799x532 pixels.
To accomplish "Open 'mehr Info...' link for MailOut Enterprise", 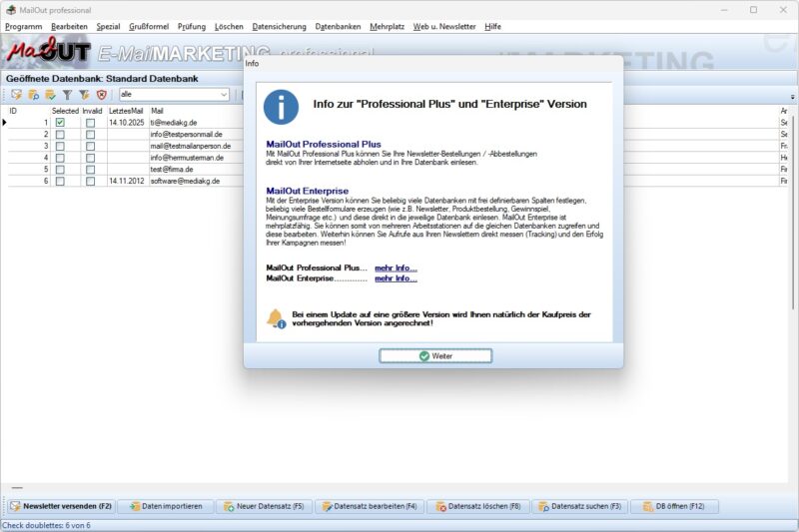I will 396,278.
